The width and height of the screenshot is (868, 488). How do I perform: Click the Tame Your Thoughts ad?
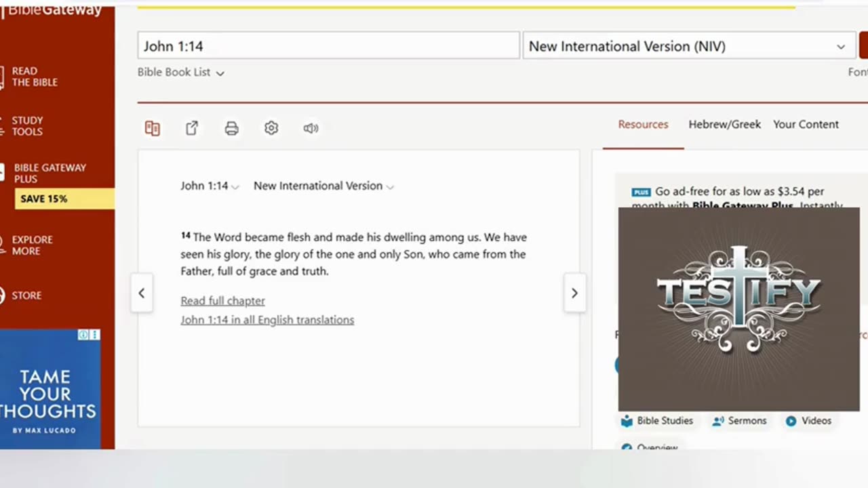point(50,389)
